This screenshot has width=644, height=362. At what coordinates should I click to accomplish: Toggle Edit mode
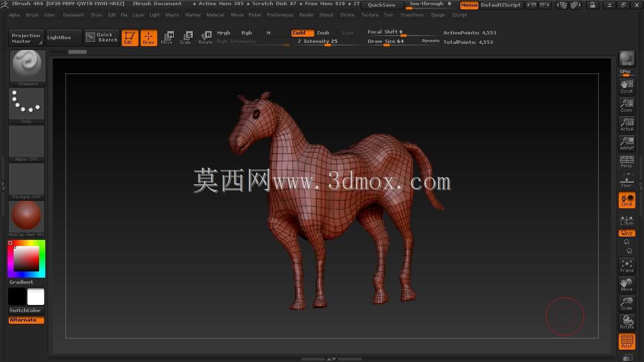coord(130,38)
